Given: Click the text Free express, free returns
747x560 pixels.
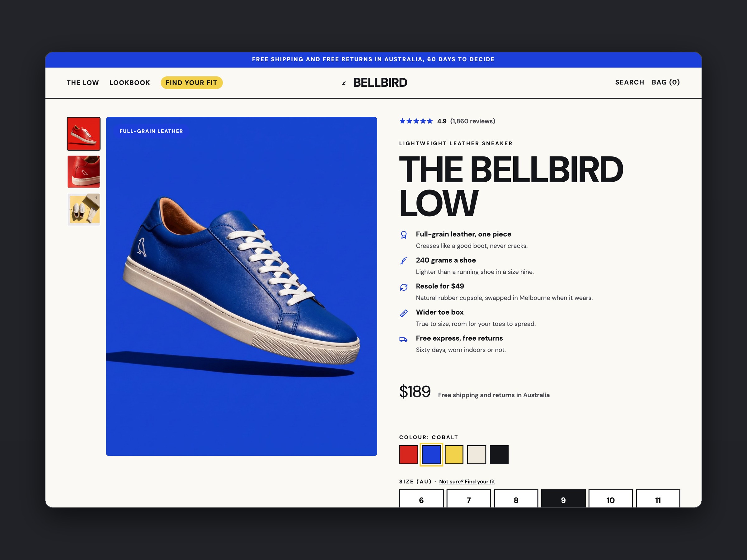Looking at the screenshot, I should (x=459, y=338).
